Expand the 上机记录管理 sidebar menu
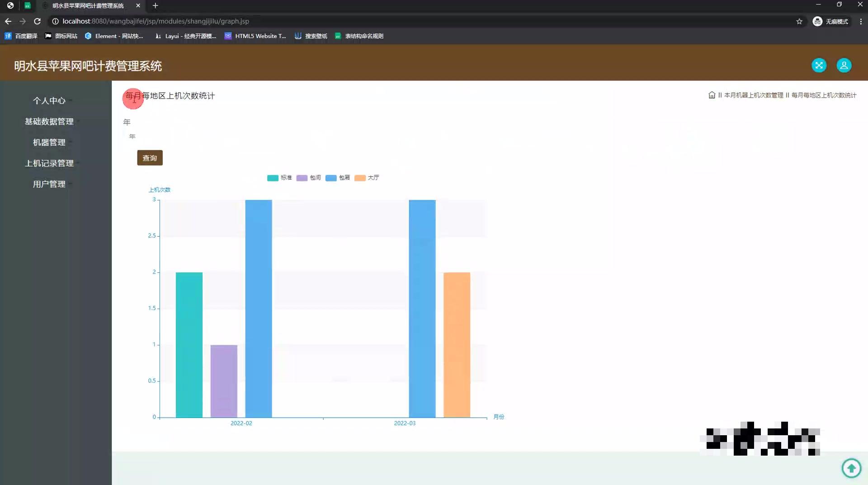The height and width of the screenshot is (485, 868). pos(49,163)
